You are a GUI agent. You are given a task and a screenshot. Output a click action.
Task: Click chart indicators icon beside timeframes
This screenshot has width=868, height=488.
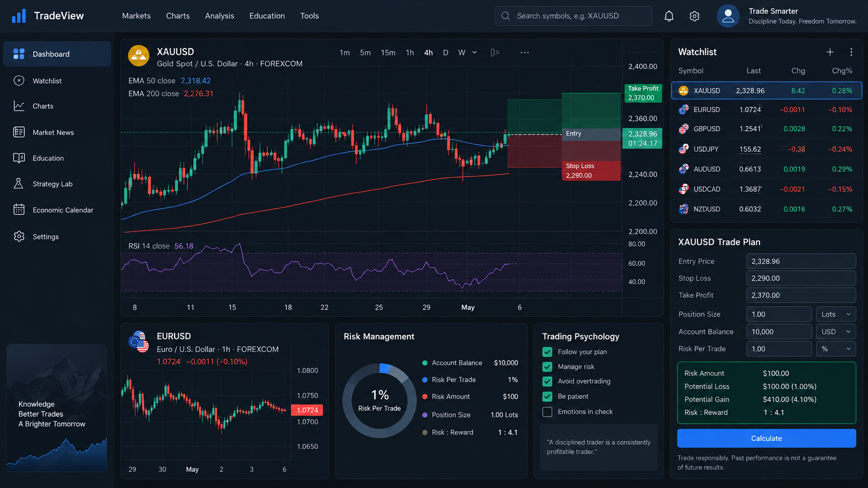point(494,53)
